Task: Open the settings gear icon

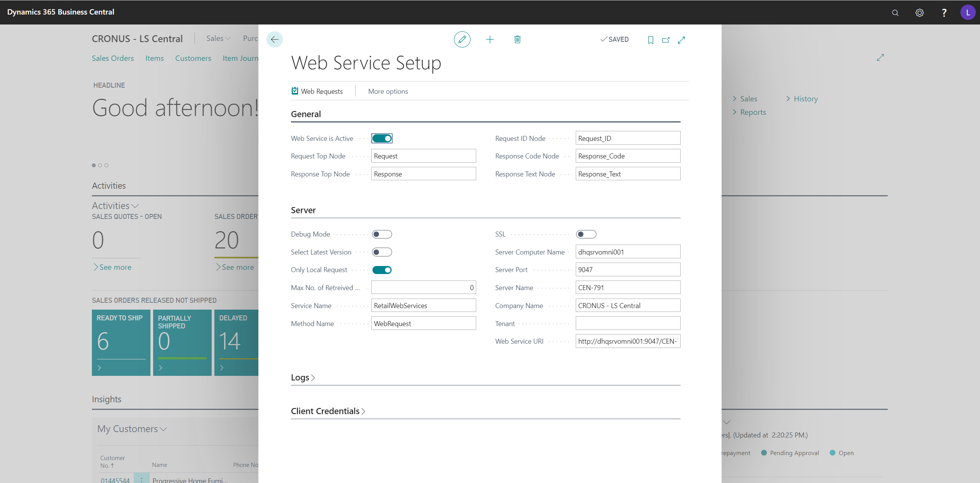Action: click(x=920, y=13)
